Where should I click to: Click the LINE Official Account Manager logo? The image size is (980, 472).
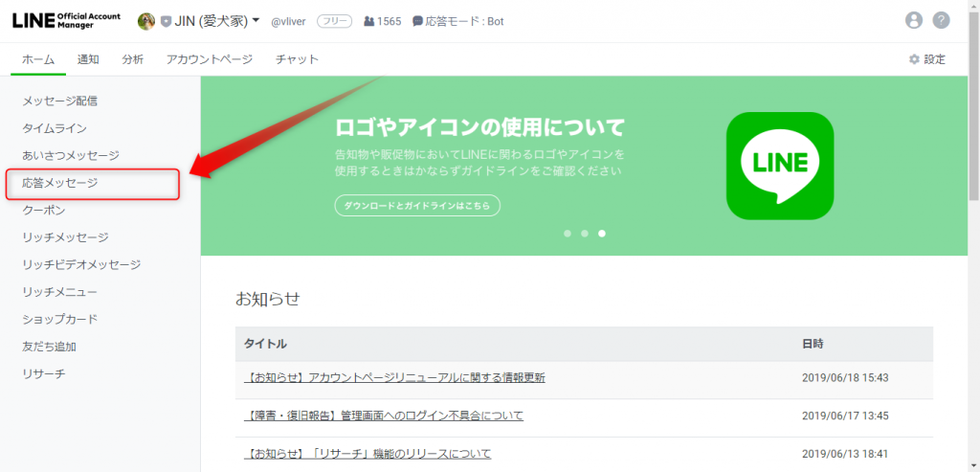tap(66, 20)
